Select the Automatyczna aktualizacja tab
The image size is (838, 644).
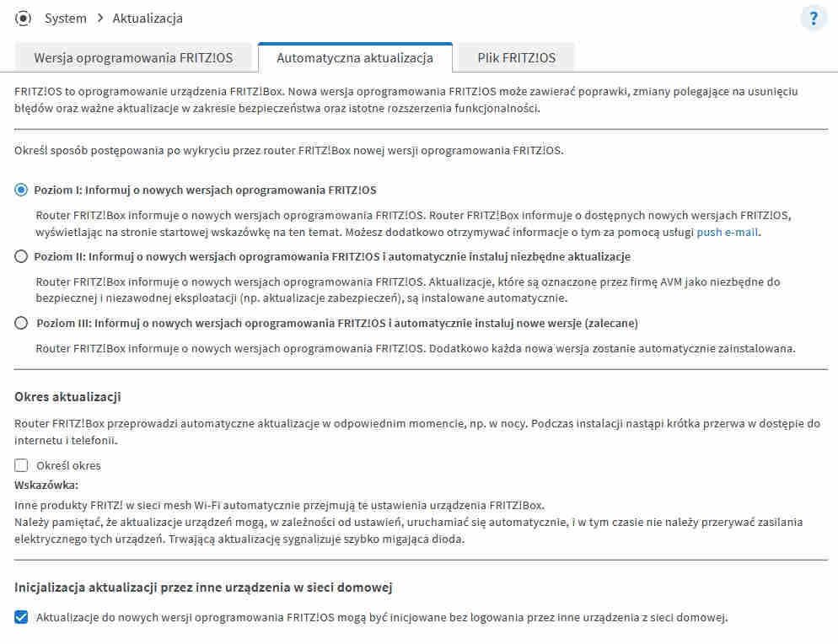[x=355, y=58]
